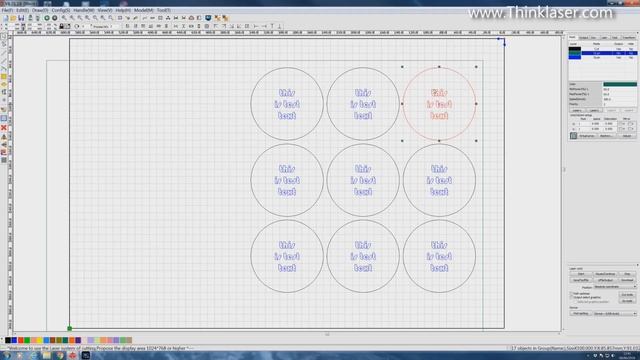Open the File menu

(x=7, y=10)
